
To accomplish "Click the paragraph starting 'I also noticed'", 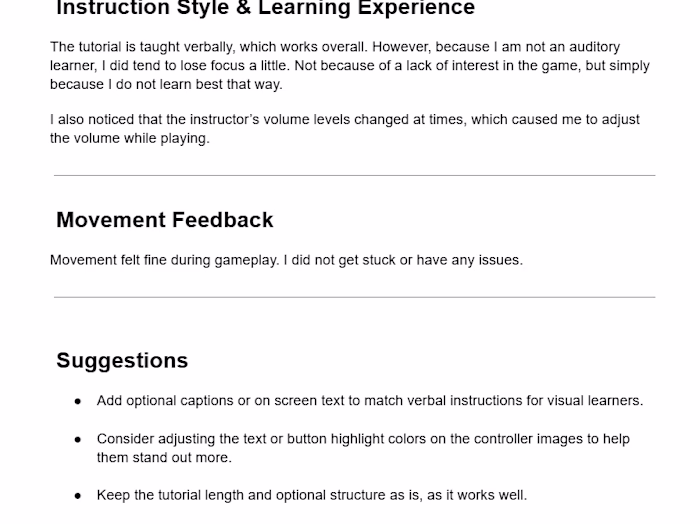I will [344, 129].
